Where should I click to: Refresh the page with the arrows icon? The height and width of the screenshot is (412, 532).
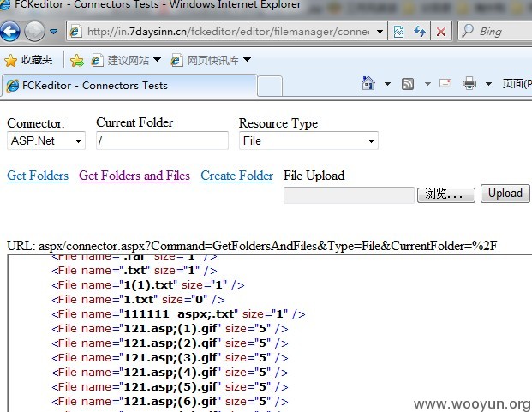tap(420, 32)
